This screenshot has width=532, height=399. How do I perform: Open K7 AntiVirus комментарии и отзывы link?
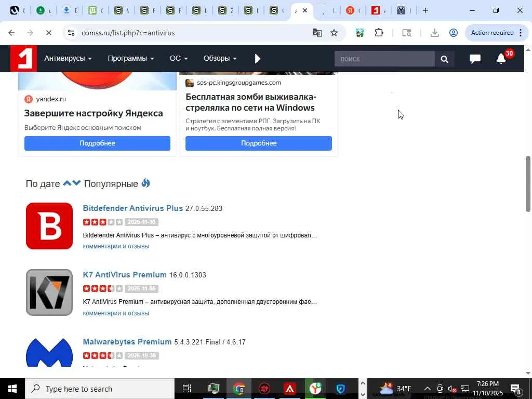point(116,313)
